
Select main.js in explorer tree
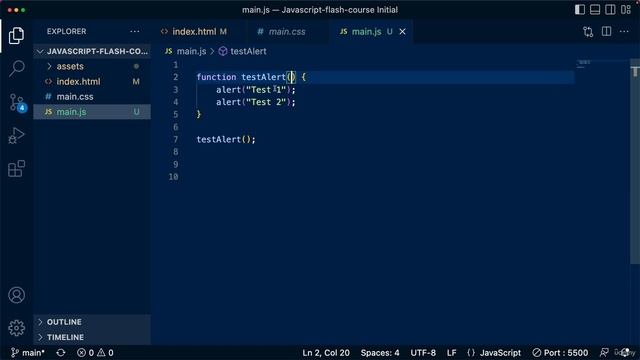coord(92,111)
